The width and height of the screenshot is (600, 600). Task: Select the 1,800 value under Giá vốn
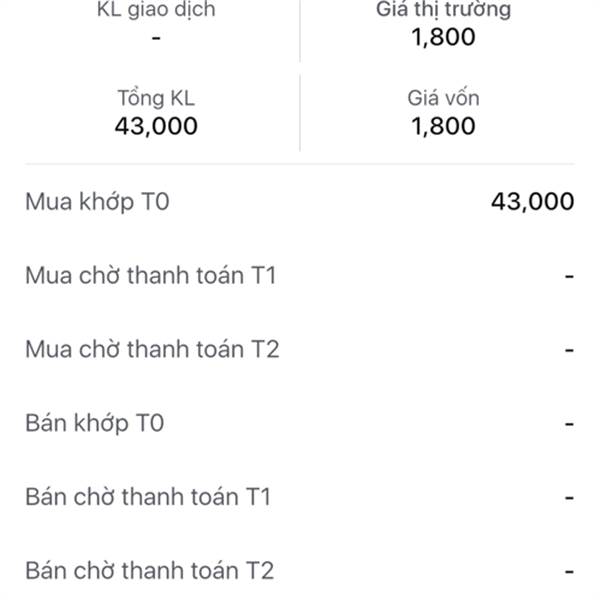click(x=442, y=126)
